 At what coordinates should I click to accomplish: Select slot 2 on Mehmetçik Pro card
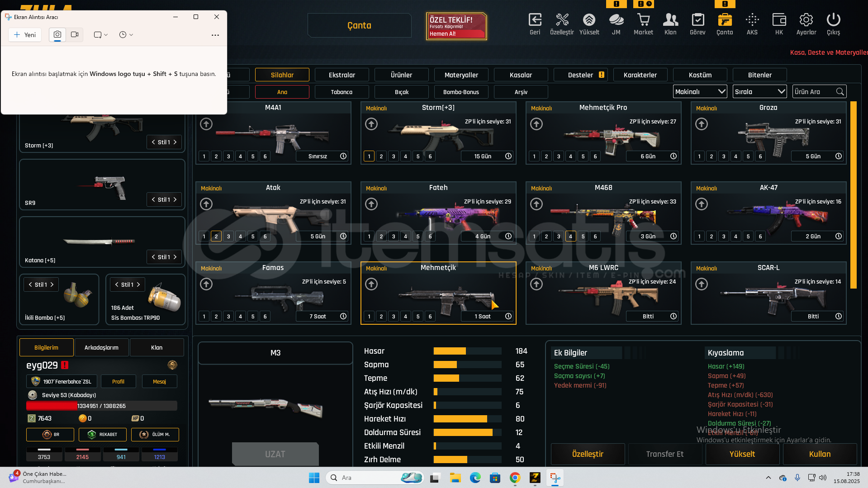[x=546, y=156]
